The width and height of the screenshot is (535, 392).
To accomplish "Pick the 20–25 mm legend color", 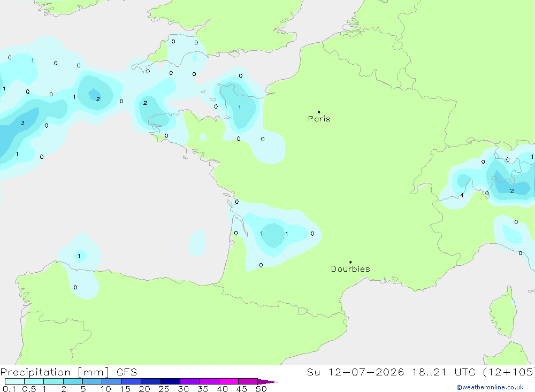I will [x=151, y=381].
